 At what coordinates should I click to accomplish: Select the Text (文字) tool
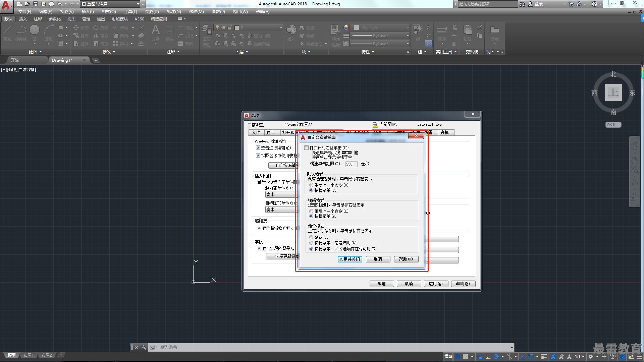pos(155,34)
